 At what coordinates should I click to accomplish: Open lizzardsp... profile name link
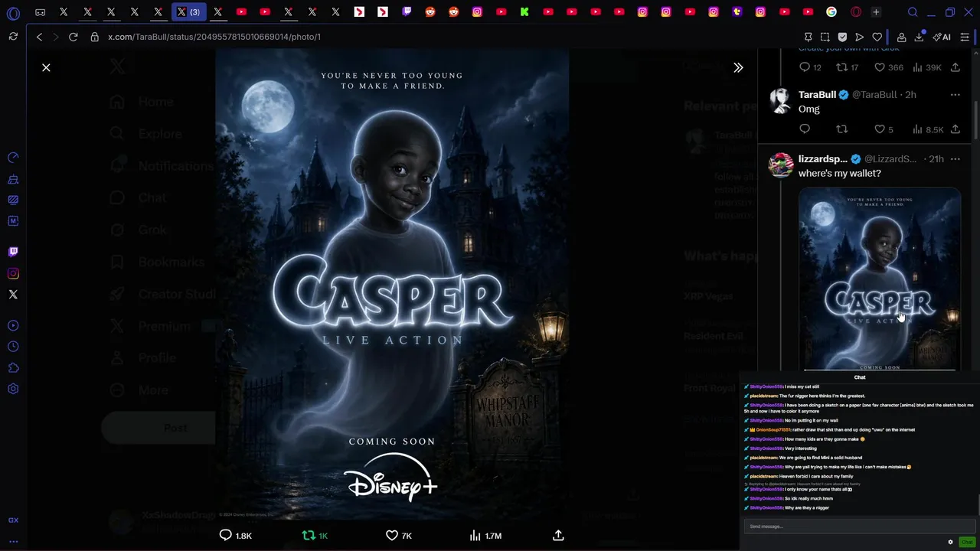[823, 159]
